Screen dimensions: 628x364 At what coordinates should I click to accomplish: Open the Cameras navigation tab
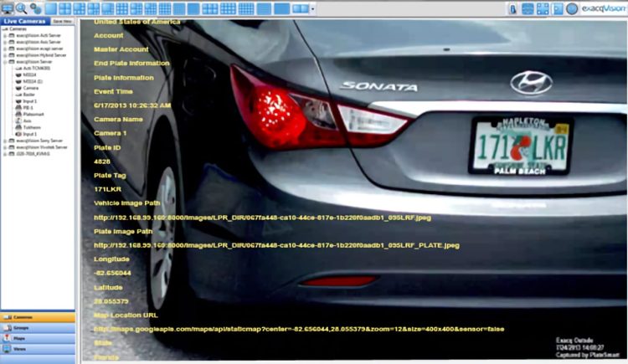pyautogui.click(x=38, y=317)
